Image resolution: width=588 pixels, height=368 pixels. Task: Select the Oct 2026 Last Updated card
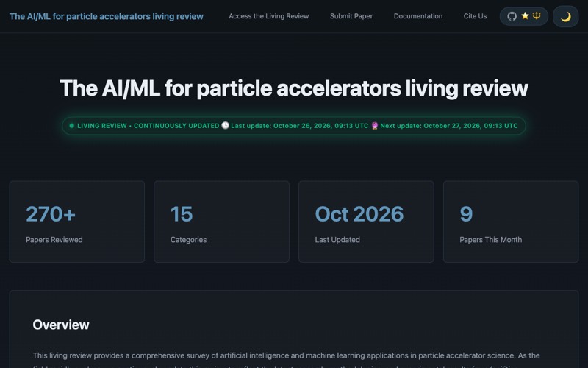[x=366, y=222]
